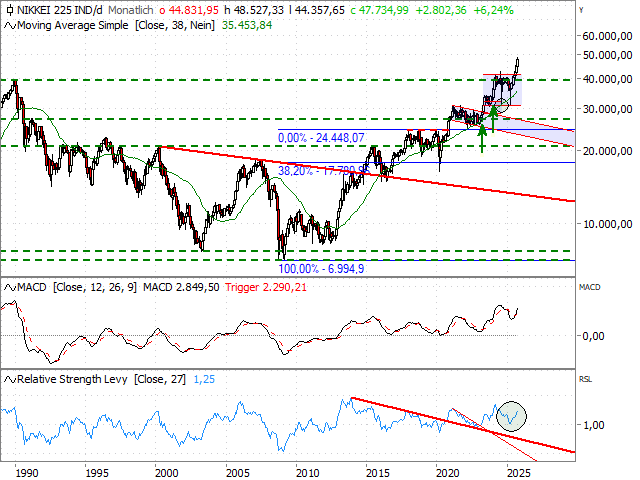
Task: Select the circle marker on the price candles
Action: (502, 103)
